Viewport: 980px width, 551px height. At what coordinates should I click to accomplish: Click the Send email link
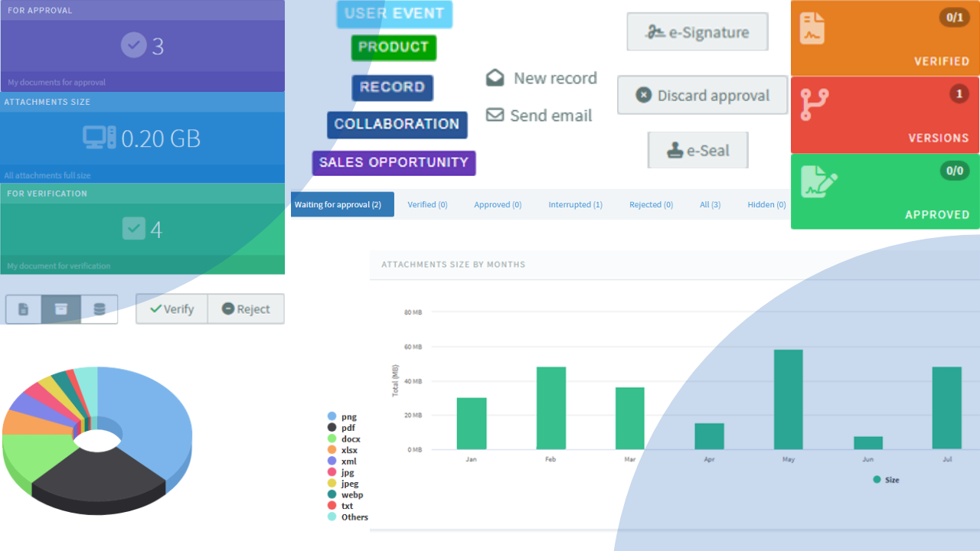coord(551,116)
